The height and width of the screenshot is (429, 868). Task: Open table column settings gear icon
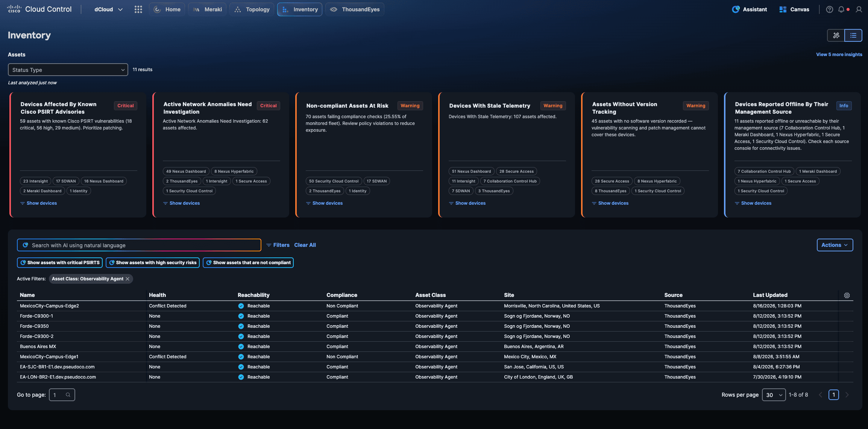(847, 295)
